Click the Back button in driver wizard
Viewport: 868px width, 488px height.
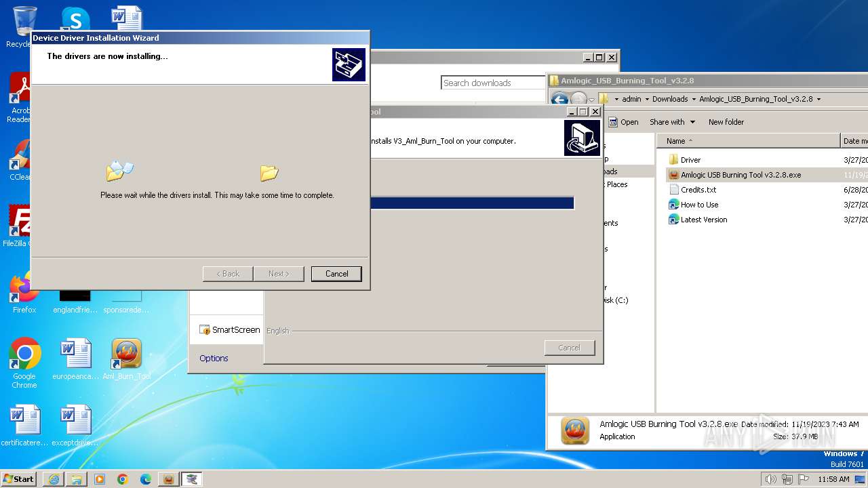[228, 274]
